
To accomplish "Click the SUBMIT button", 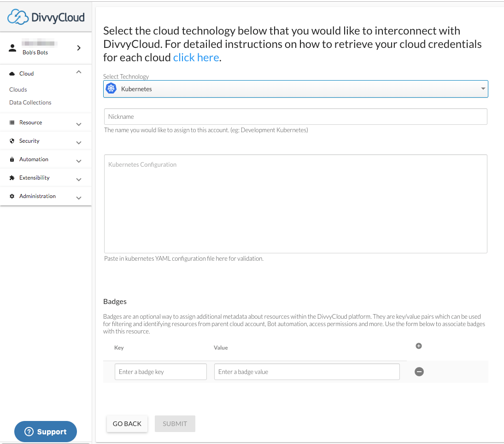I will (x=175, y=424).
